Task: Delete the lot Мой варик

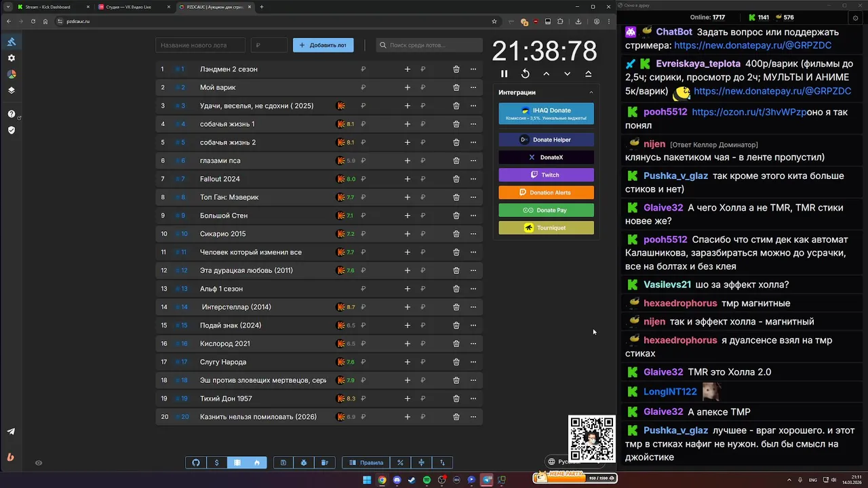Action: (x=456, y=87)
